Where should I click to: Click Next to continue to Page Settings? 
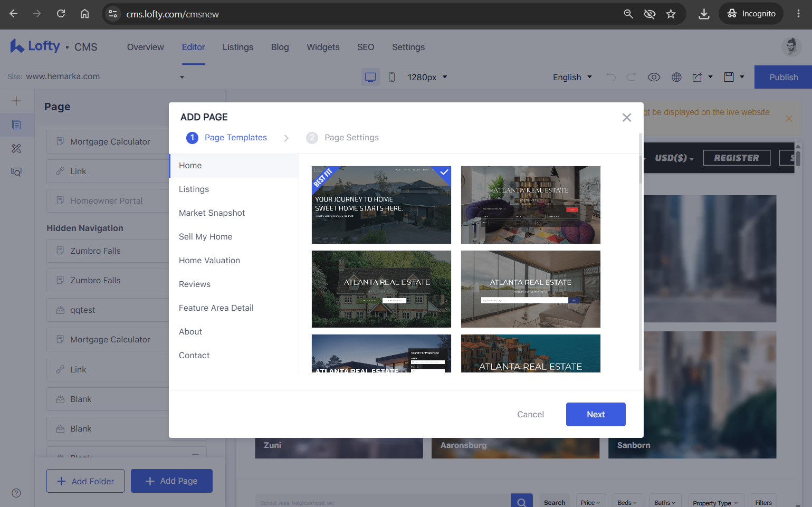tap(596, 415)
